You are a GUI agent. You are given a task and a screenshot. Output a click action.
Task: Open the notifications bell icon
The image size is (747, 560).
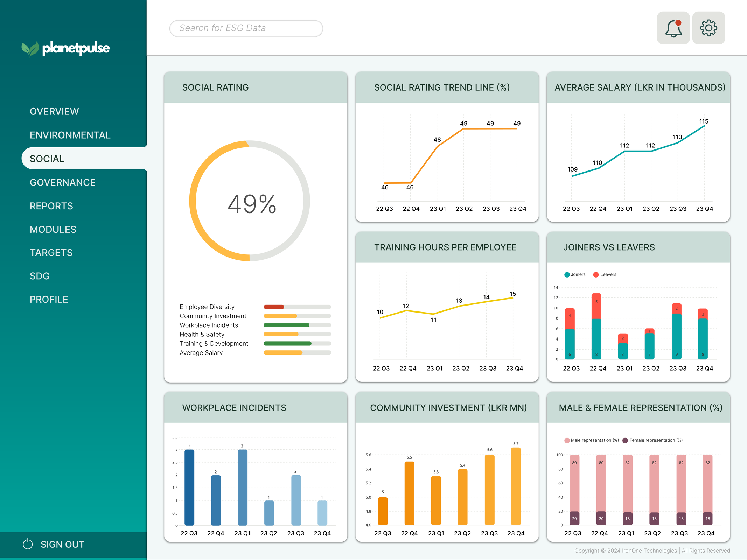pos(673,28)
